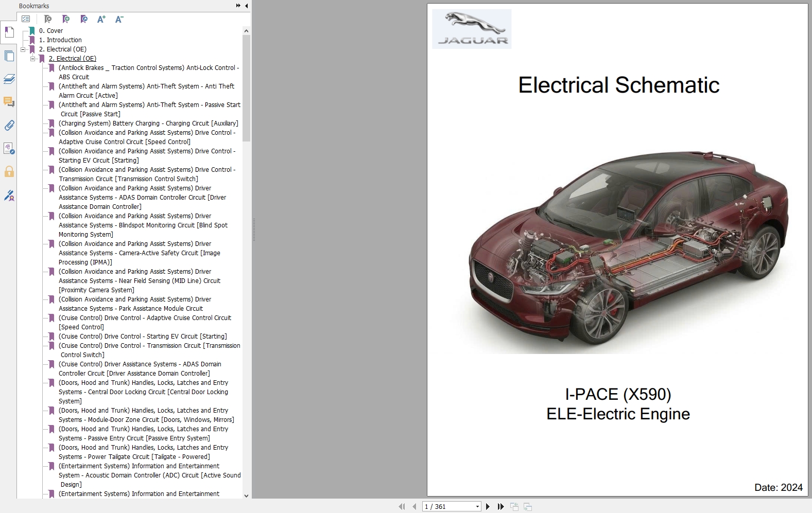The height and width of the screenshot is (513, 812).
Task: Collapse the nested '2. Electrical (OE)' subtree
Action: (33, 59)
